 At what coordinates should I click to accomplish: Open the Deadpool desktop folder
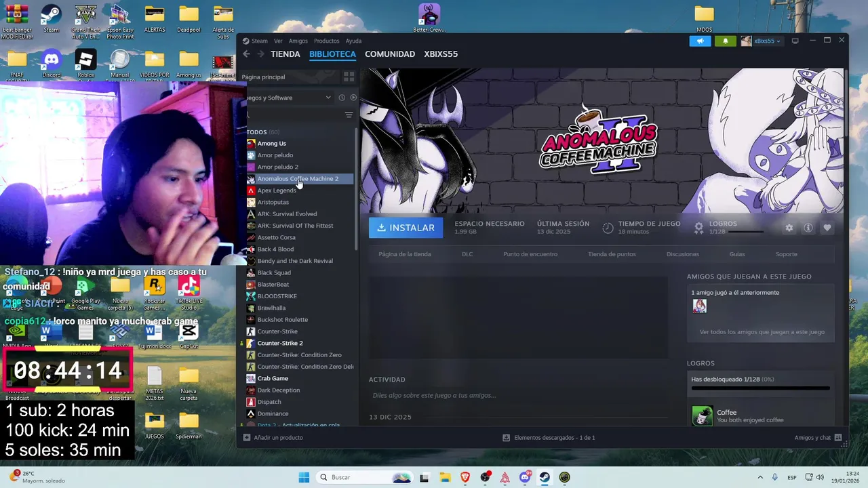click(189, 19)
